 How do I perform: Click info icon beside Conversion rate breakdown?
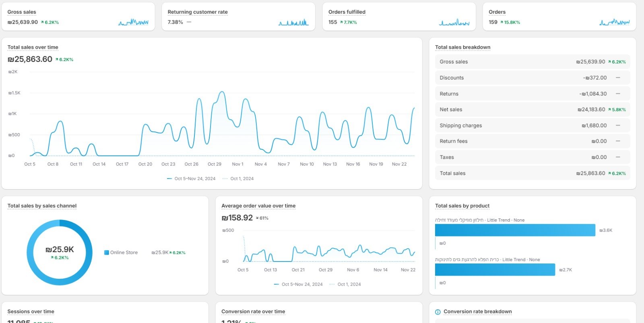pyautogui.click(x=438, y=312)
